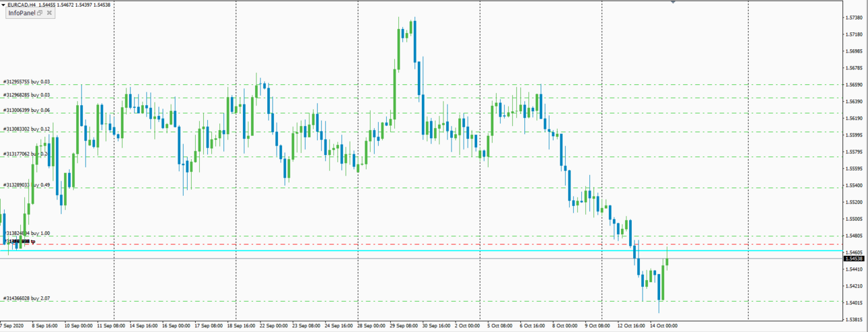Click time axis label 14 Sep 16:00
Viewport: 868px width, 332px height.
coord(144,326)
